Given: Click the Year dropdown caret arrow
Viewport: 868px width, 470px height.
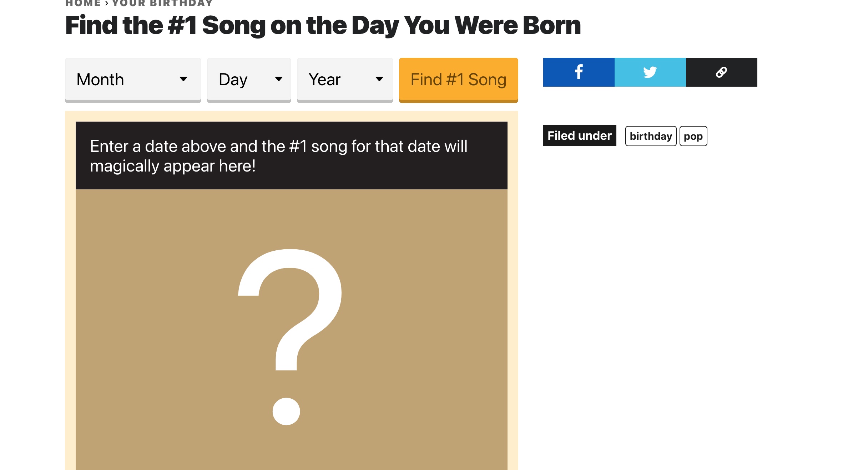Looking at the screenshot, I should point(379,79).
